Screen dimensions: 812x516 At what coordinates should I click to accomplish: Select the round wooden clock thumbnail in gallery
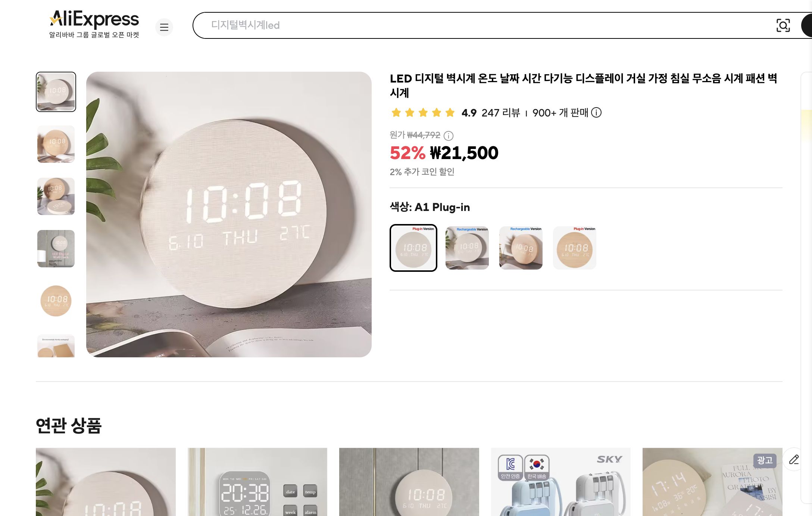[55, 301]
